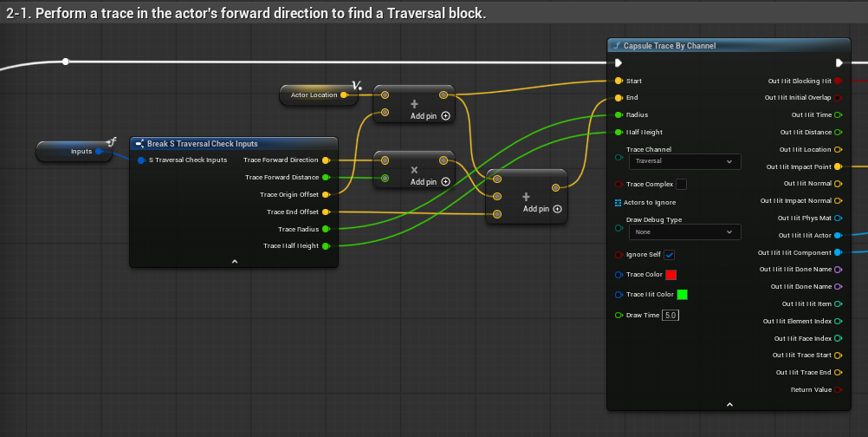Click the Out Hit Impact Normal pin
868x437 pixels.
[x=838, y=200]
